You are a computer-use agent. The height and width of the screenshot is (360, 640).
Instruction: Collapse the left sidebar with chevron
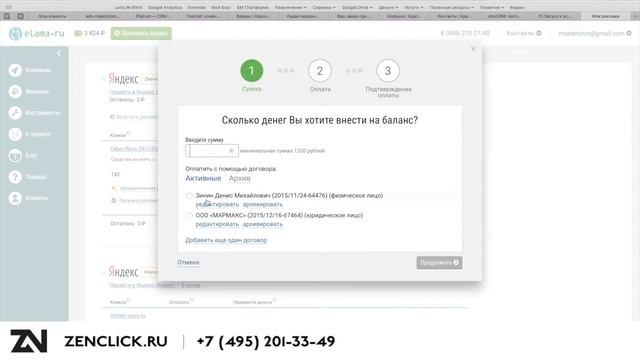(59, 53)
